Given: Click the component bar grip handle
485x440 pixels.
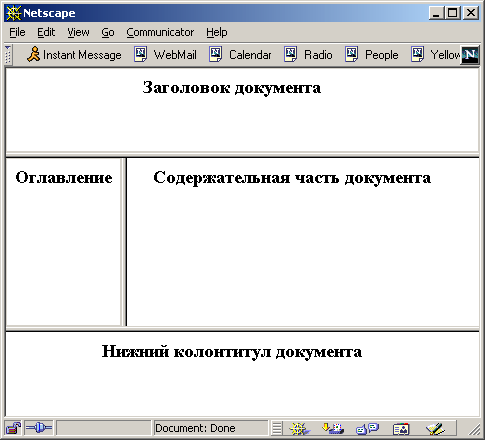Looking at the screenshot, I should pos(277,428).
